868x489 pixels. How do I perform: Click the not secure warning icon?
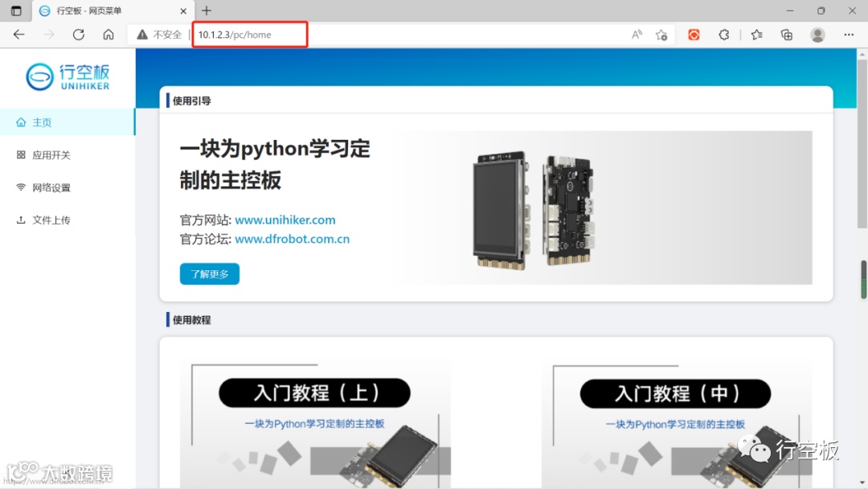click(142, 35)
